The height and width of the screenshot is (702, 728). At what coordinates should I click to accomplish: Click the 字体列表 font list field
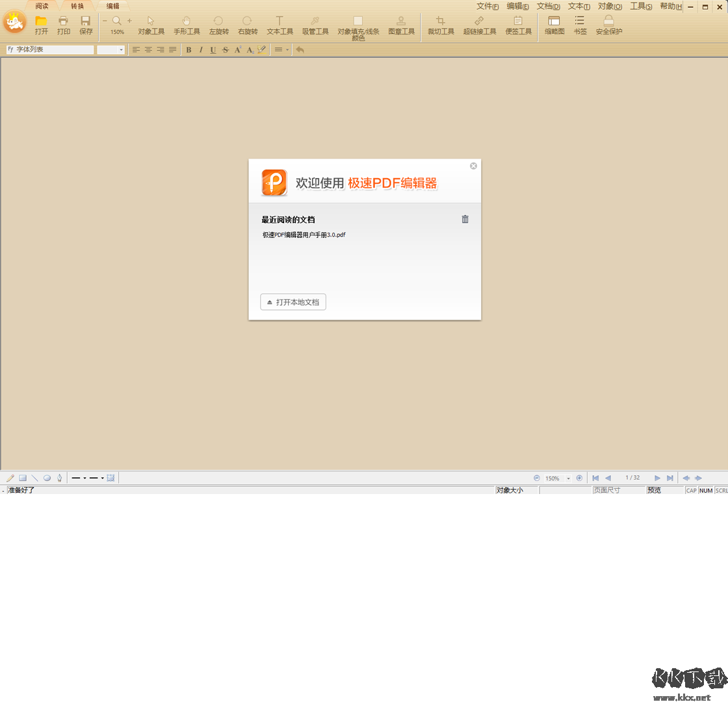pos(50,49)
